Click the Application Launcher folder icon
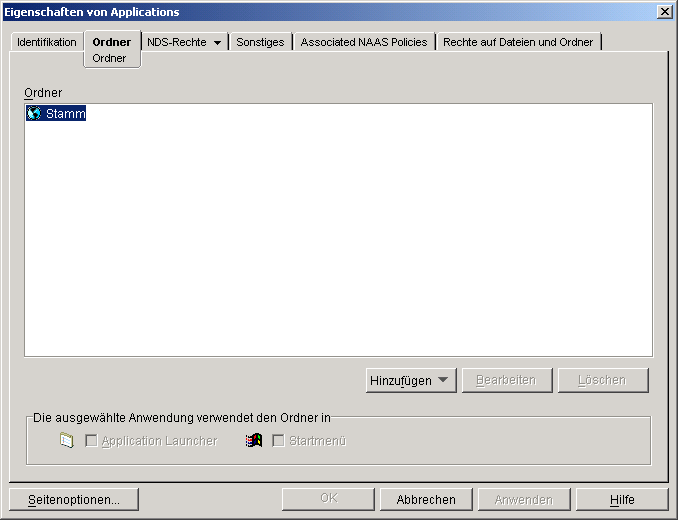 tap(67, 440)
